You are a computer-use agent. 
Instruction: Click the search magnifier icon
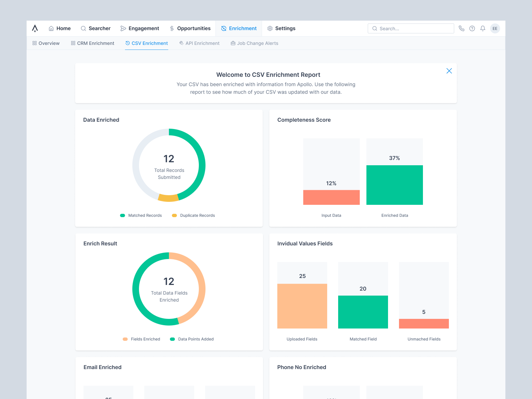pyautogui.click(x=375, y=29)
